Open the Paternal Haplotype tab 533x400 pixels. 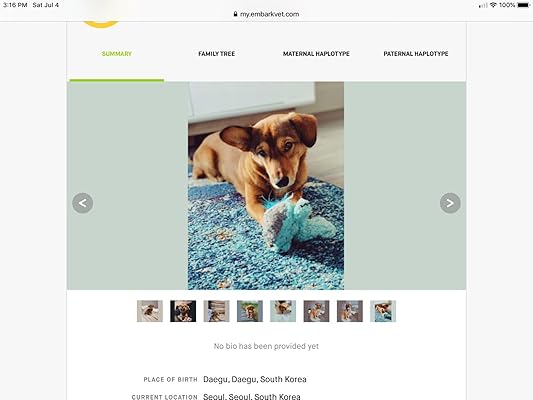416,54
